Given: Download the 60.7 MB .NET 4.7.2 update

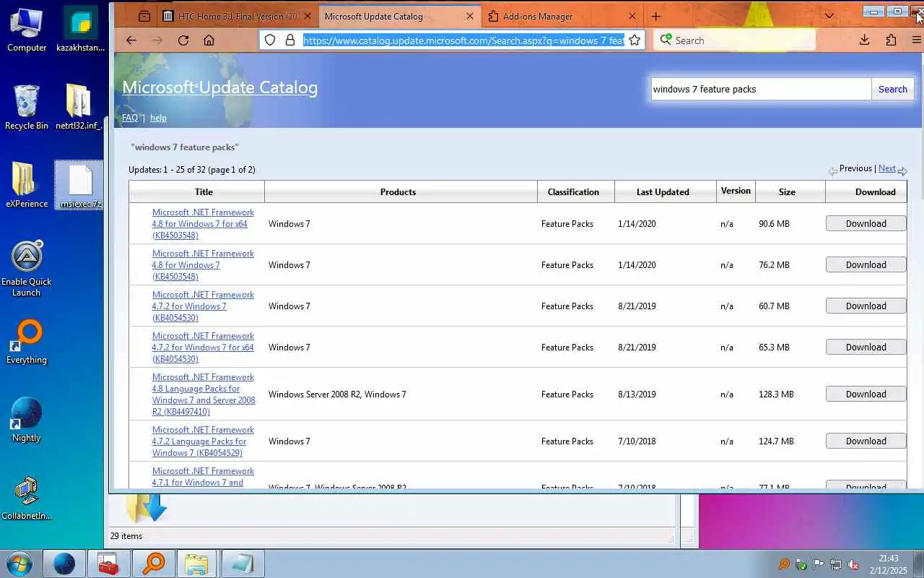Looking at the screenshot, I should click(866, 306).
